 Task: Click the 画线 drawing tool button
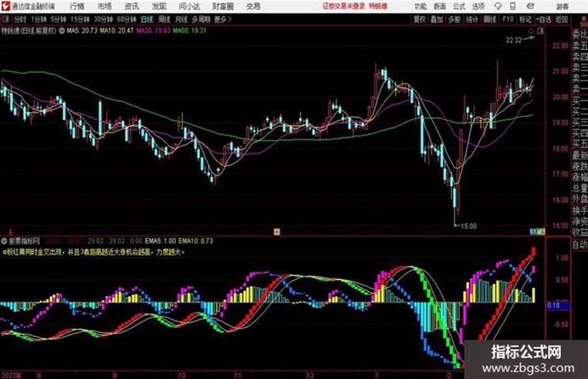click(x=490, y=19)
